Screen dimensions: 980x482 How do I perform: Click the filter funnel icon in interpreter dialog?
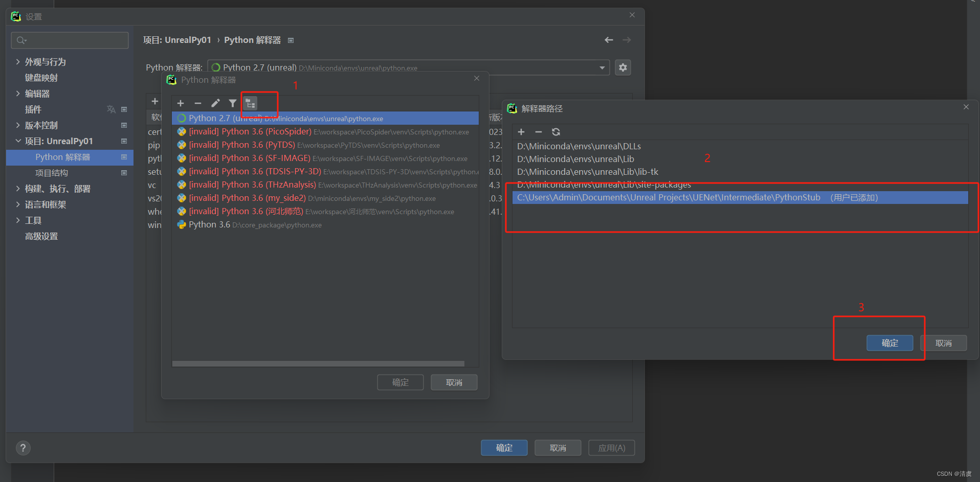[233, 103]
